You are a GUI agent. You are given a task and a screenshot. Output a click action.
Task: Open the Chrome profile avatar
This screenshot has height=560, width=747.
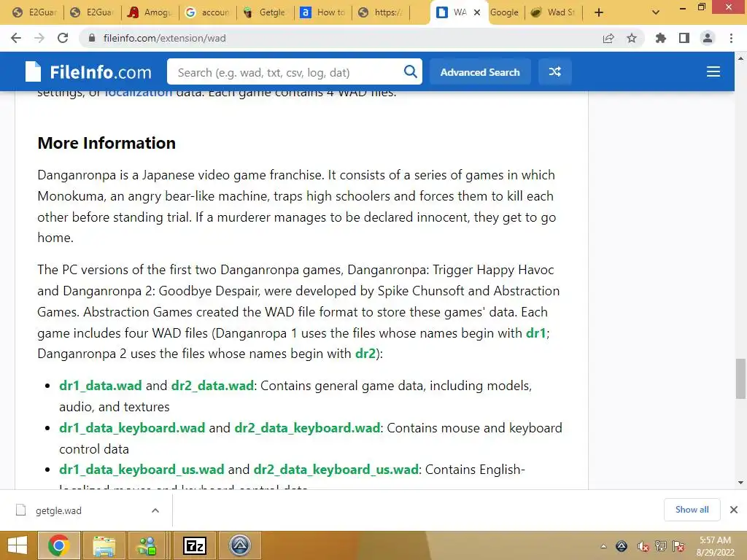point(708,38)
